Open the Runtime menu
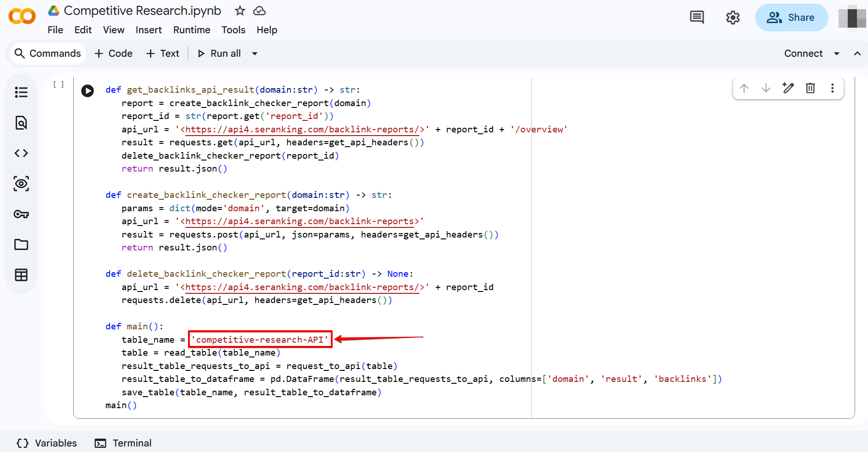The image size is (868, 452). (x=192, y=30)
